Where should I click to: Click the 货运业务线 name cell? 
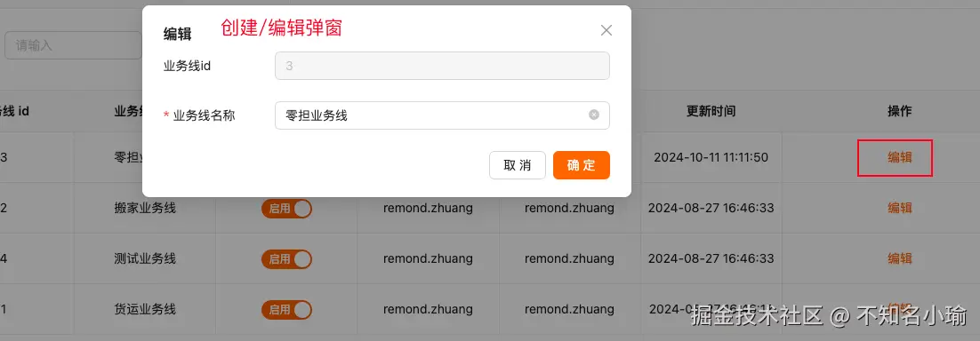(145, 309)
